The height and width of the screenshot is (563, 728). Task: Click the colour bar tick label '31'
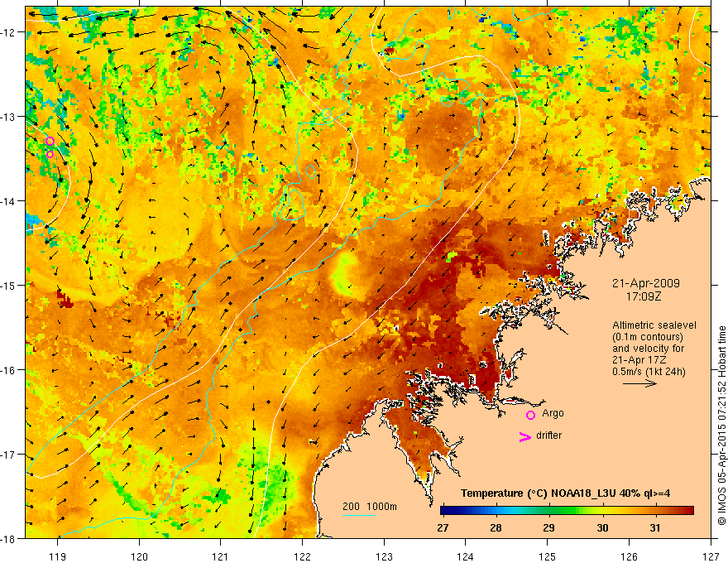click(654, 528)
